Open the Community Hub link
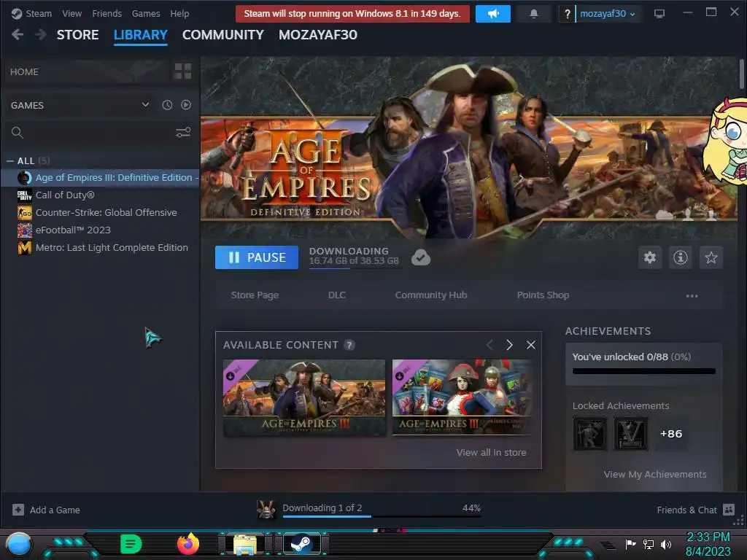747x560 pixels. [x=431, y=295]
